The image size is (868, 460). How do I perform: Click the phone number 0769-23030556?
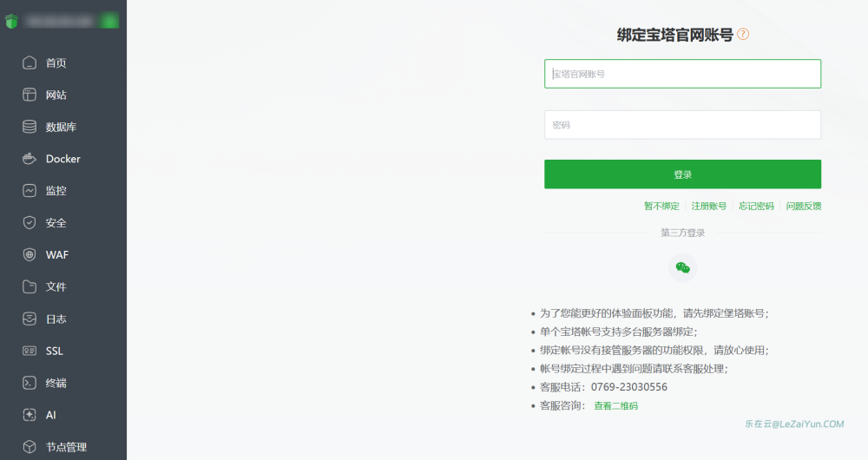628,387
